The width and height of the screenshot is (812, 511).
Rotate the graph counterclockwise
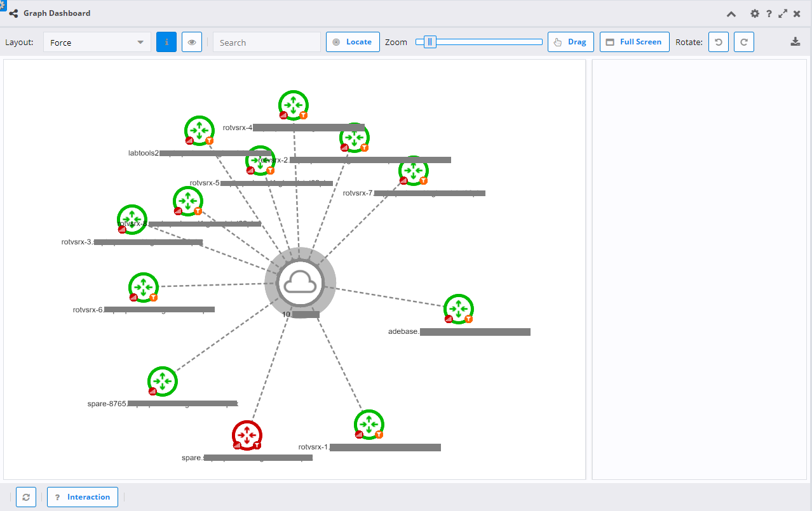[719, 42]
